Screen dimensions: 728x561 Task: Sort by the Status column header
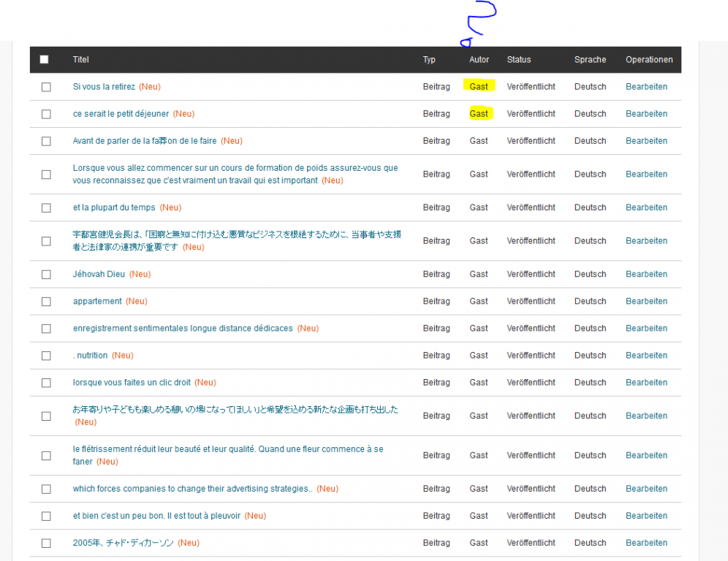click(x=519, y=60)
